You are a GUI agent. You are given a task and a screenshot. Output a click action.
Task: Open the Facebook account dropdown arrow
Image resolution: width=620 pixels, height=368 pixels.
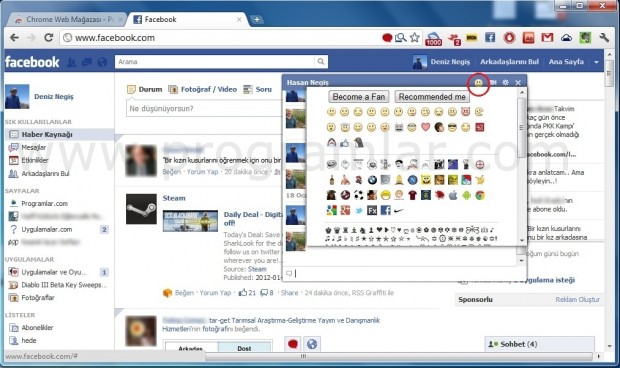tap(596, 62)
